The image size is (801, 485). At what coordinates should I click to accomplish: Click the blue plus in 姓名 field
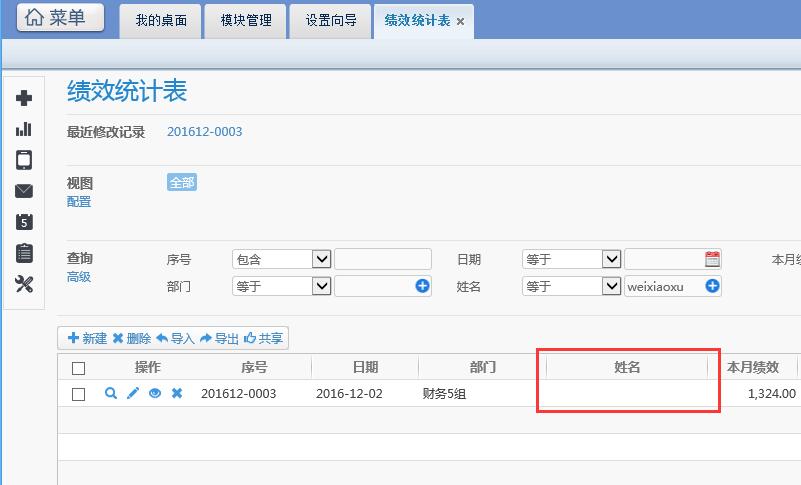(x=712, y=286)
